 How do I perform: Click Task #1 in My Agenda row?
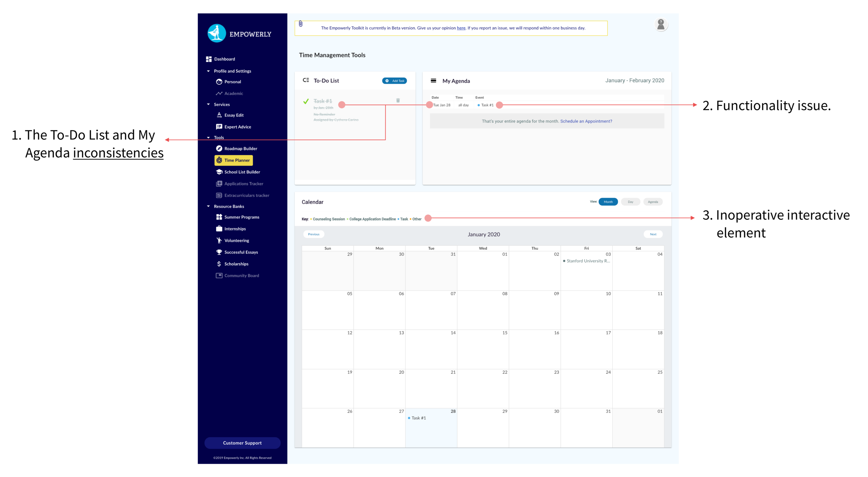[x=487, y=105]
